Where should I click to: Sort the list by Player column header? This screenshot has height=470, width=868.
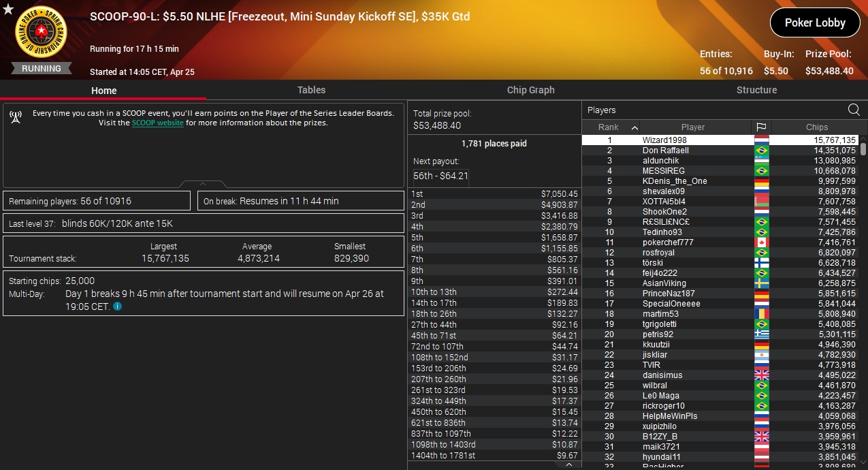[x=693, y=127]
